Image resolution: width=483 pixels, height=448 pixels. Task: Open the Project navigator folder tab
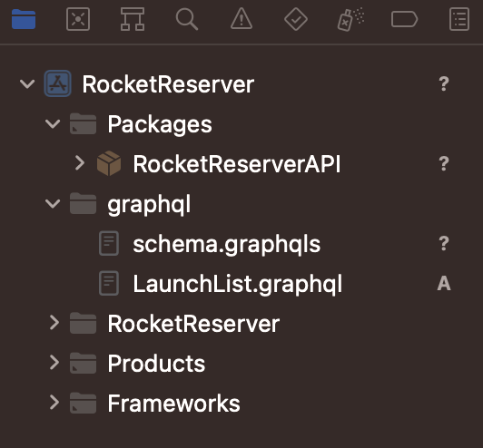point(24,19)
